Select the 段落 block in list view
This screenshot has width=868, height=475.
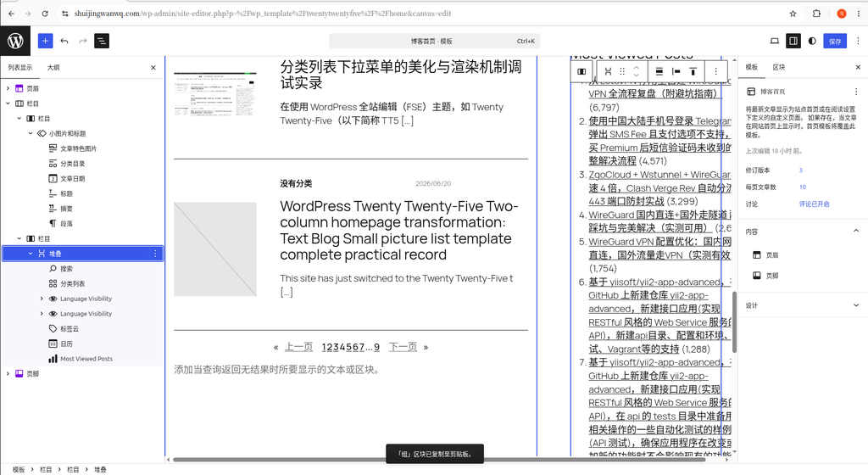(83, 223)
